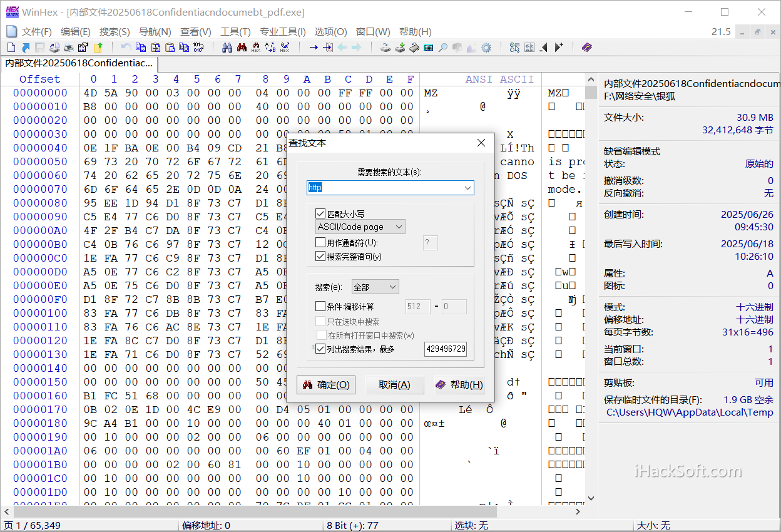781x532 pixels.
Task: Open the 编辑(E) menu
Action: pyautogui.click(x=75, y=32)
